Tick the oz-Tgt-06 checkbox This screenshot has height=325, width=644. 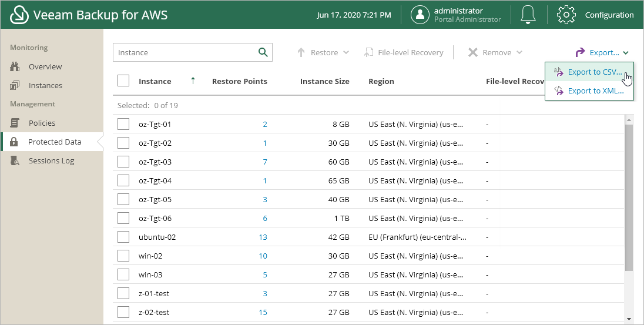[x=123, y=218]
